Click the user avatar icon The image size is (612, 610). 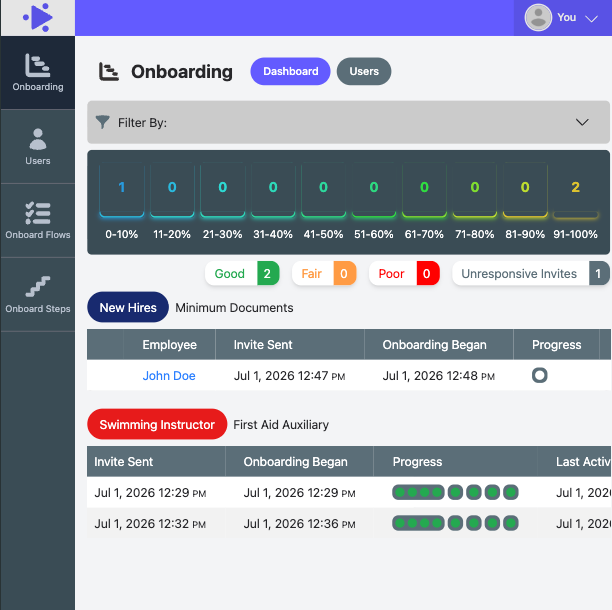pos(538,18)
